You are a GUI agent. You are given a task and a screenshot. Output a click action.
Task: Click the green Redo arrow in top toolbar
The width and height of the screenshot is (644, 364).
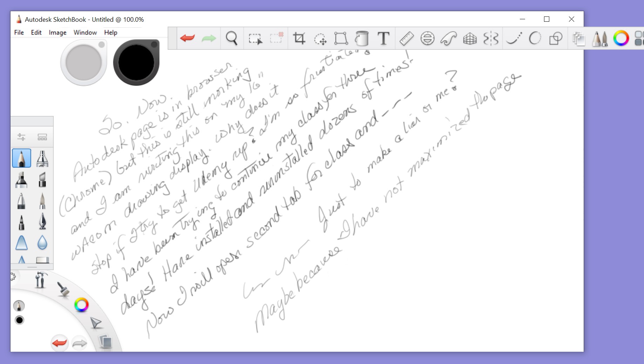tap(209, 38)
